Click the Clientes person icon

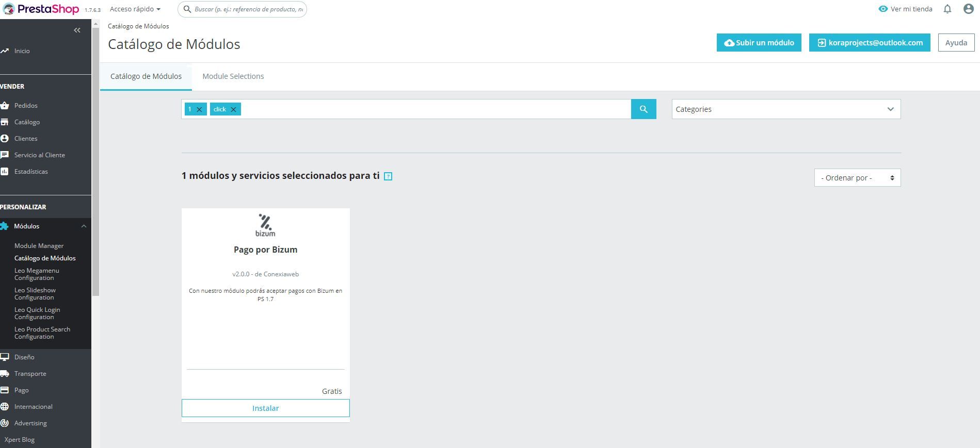coord(5,139)
